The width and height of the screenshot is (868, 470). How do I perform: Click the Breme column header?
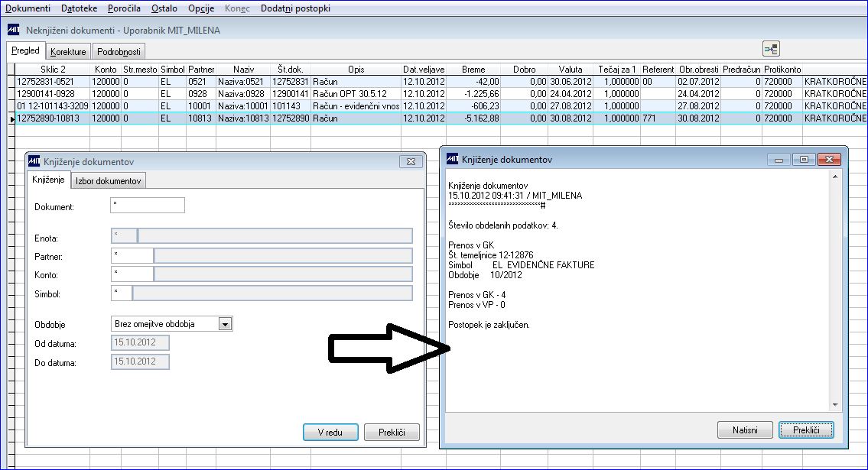(473, 69)
